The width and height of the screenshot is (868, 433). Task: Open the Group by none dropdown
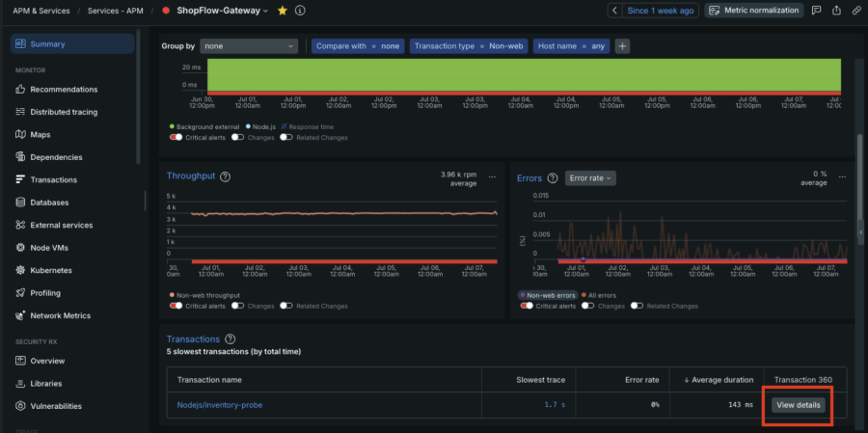click(249, 46)
